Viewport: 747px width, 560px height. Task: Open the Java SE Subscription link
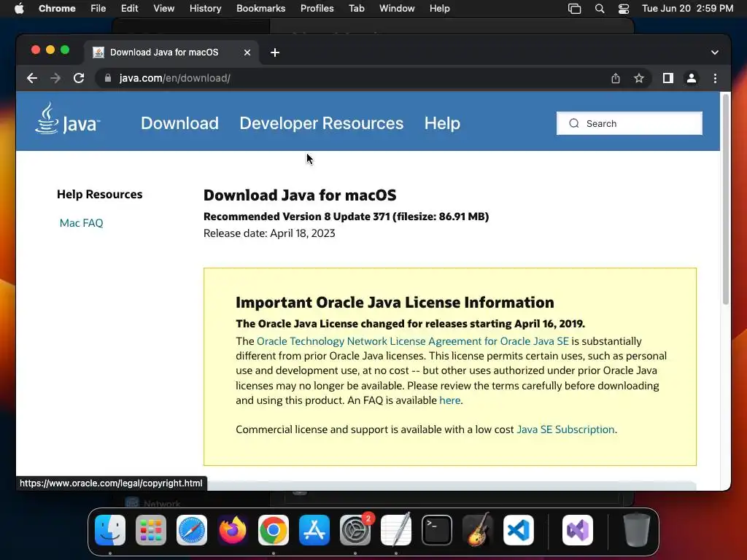coord(565,429)
